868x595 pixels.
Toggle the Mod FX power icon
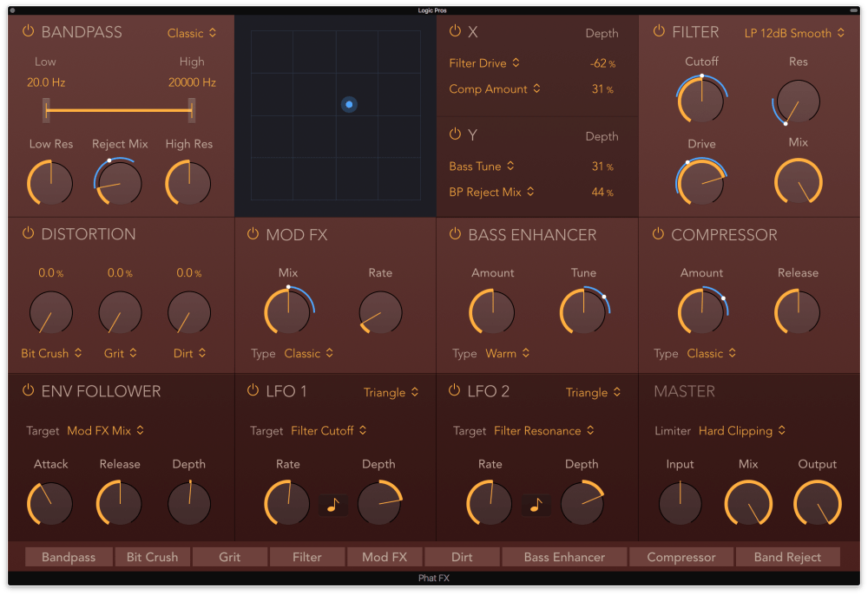pos(253,234)
